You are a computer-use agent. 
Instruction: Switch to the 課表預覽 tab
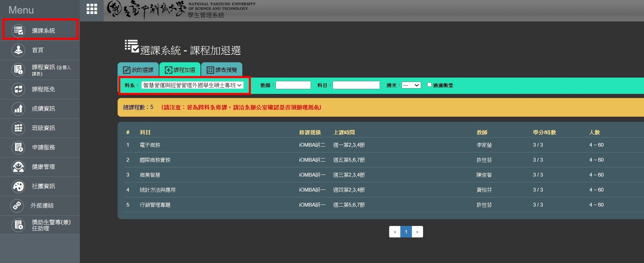pos(222,70)
